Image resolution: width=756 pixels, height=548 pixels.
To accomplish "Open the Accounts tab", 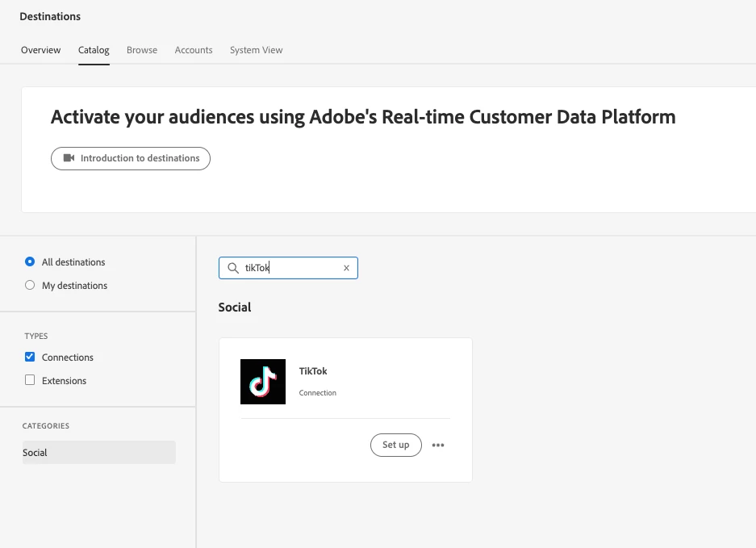I will [194, 50].
